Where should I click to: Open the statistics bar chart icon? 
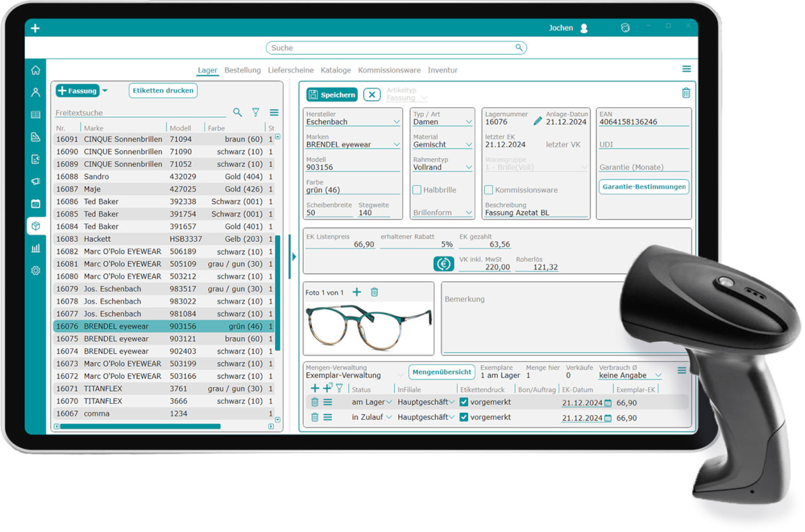point(36,248)
